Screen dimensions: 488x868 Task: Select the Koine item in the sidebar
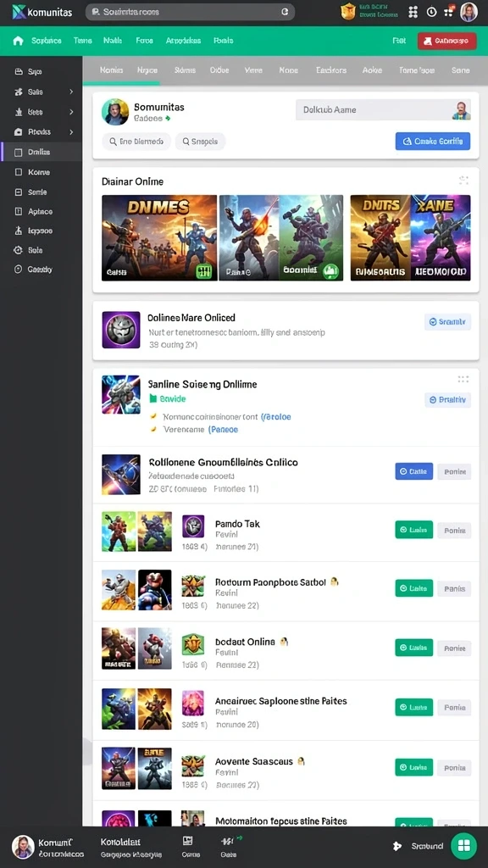tap(41, 172)
